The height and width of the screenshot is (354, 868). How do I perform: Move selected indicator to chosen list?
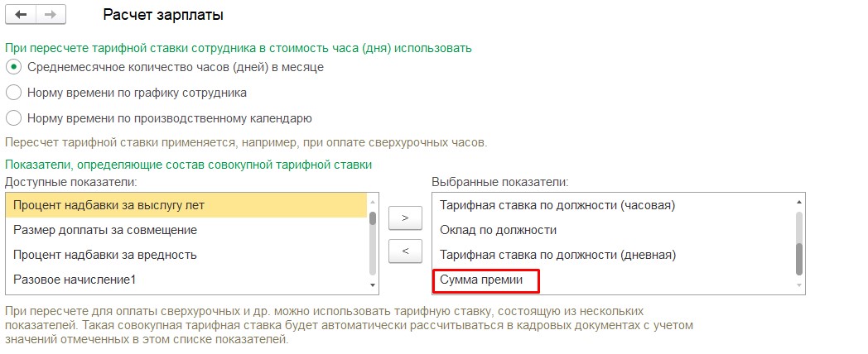(x=405, y=218)
